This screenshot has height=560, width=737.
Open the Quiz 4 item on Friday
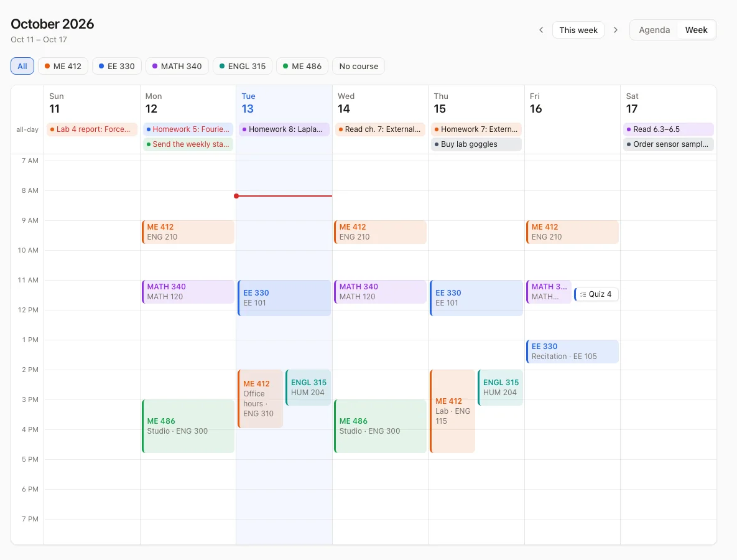click(x=596, y=294)
